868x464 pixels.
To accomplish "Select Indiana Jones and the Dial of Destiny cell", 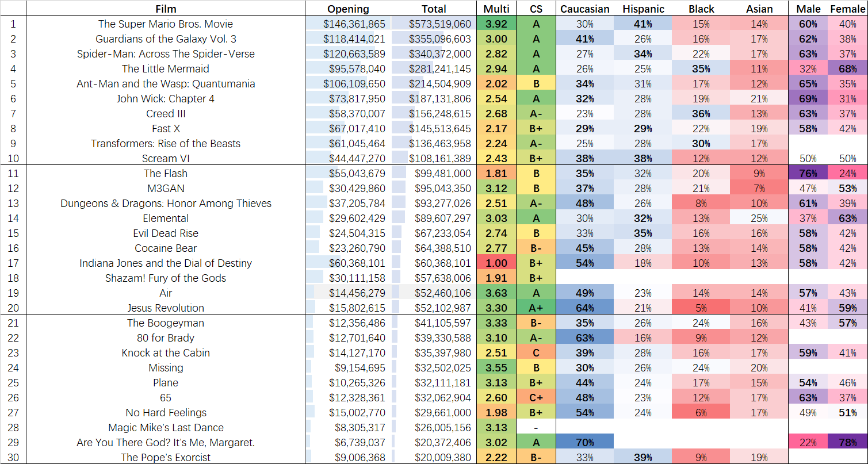I will pyautogui.click(x=166, y=263).
